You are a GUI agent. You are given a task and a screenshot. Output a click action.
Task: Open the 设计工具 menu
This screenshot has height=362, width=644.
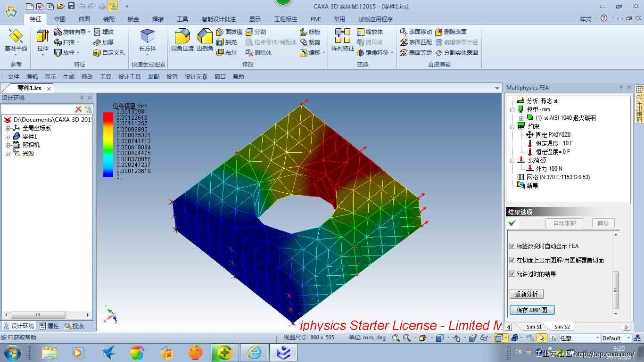tap(130, 76)
